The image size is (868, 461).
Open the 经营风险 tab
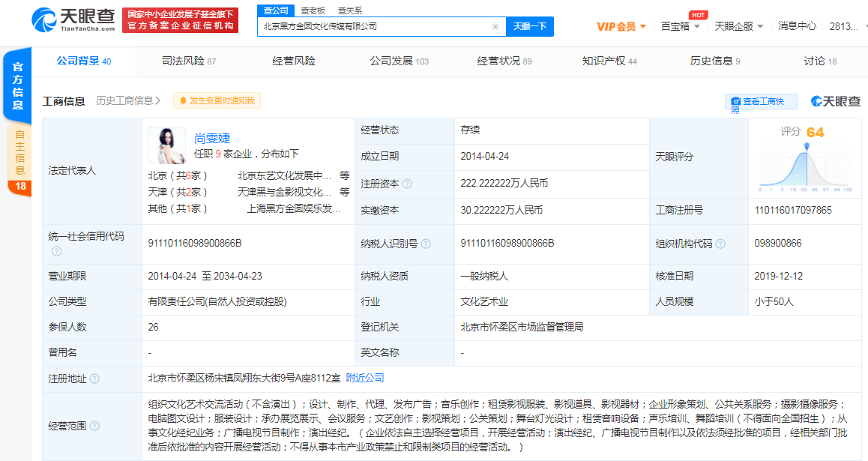click(294, 61)
